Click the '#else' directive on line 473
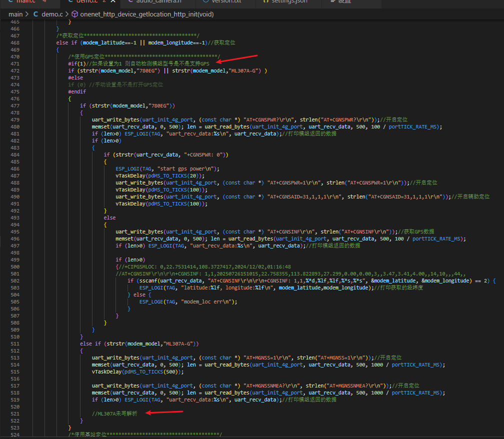504x439 pixels. click(75, 78)
